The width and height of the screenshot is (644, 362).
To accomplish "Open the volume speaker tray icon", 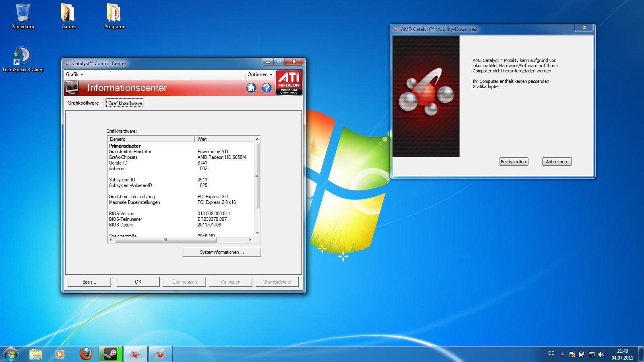I will click(x=601, y=354).
